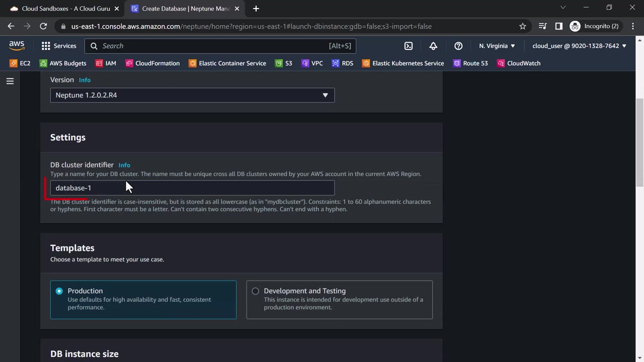Select the Development and Testing template
Viewport: 644px width, 362px height.
[340, 300]
